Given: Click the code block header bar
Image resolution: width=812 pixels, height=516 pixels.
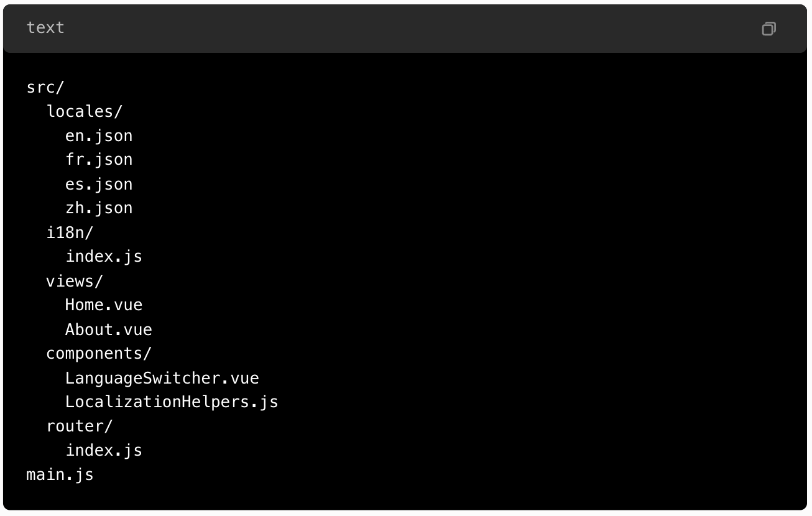Looking at the screenshot, I should pyautogui.click(x=405, y=29).
